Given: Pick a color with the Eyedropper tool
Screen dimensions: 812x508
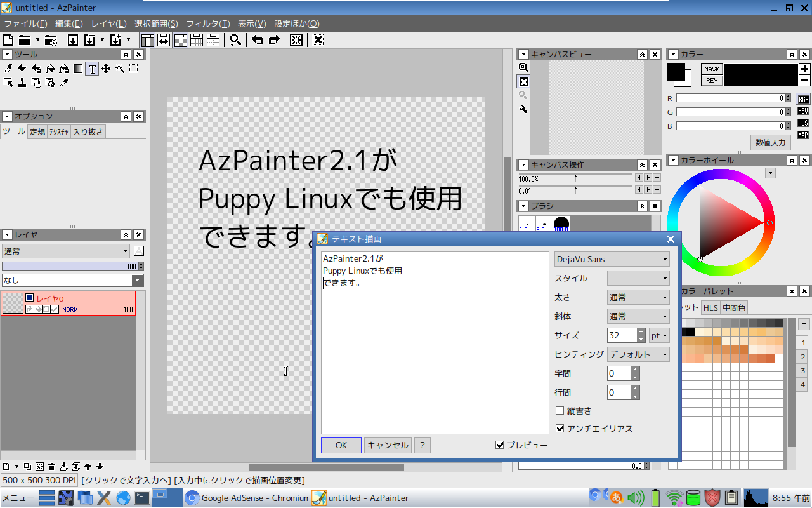Looking at the screenshot, I should pyautogui.click(x=63, y=83).
